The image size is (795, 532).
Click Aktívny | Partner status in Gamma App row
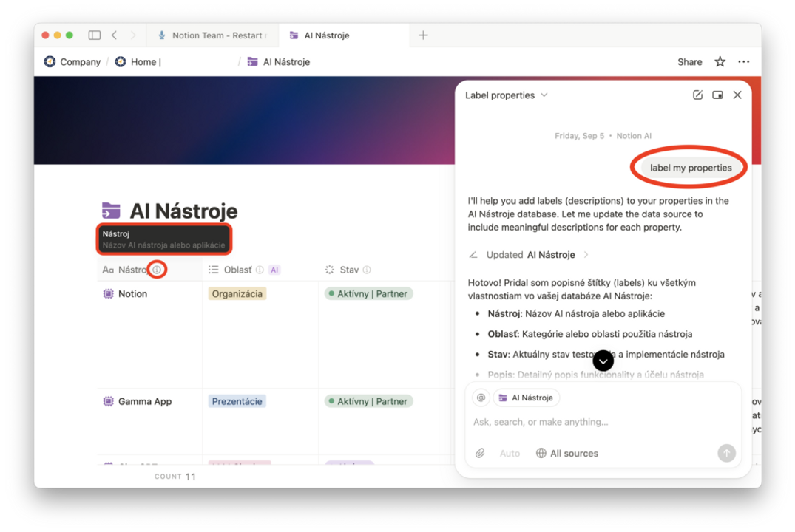368,401
